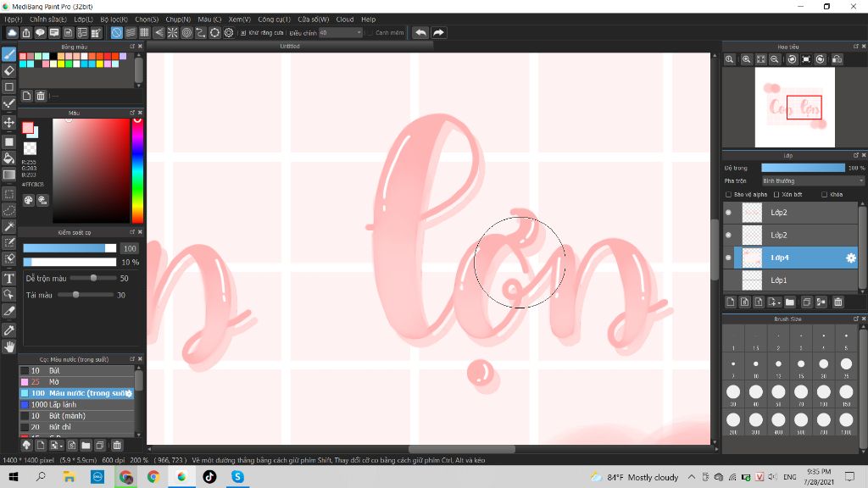The image size is (868, 488).
Task: Select the Gradient tool
Action: tap(8, 175)
